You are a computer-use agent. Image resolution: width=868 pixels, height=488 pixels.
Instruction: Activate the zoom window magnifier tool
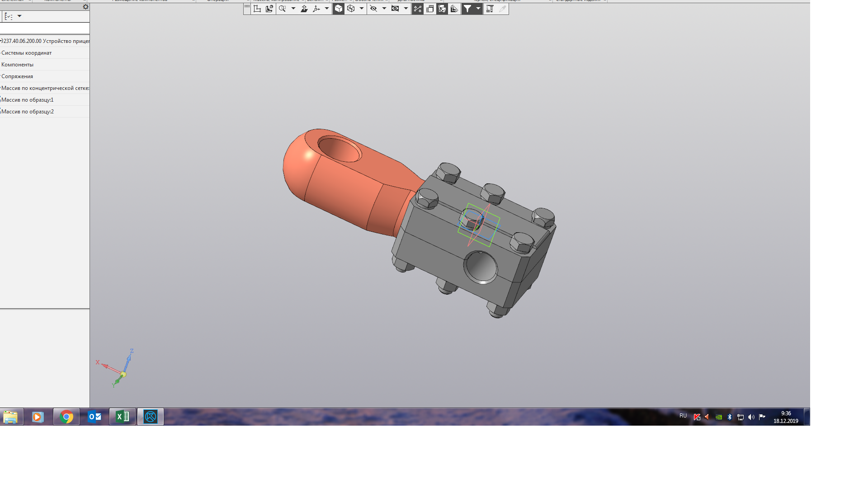click(283, 9)
